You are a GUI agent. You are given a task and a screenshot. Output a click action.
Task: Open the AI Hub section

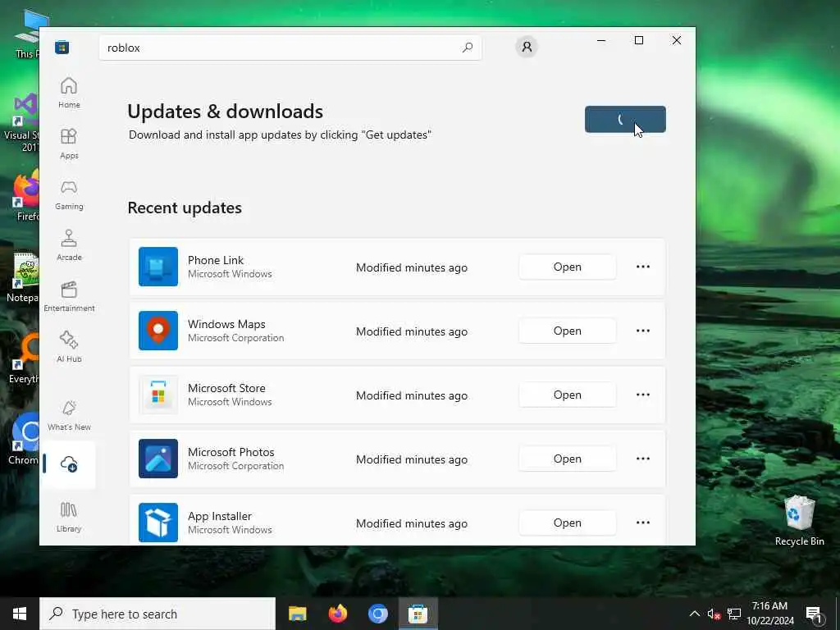pyautogui.click(x=69, y=347)
